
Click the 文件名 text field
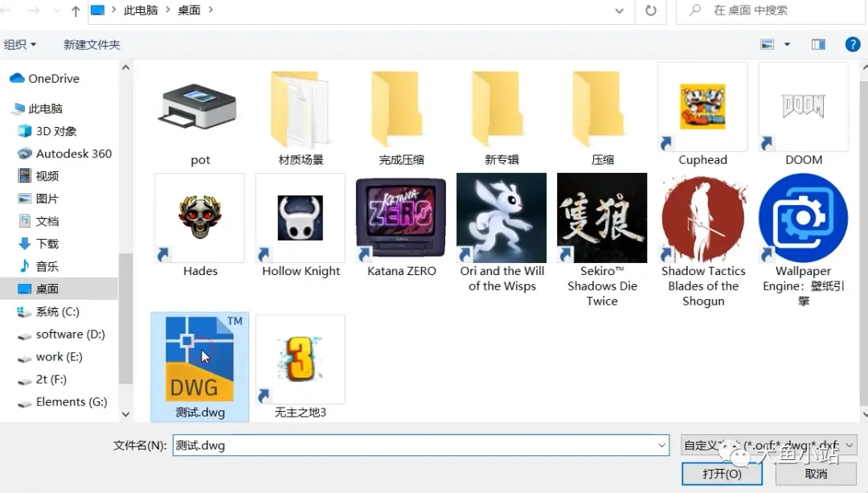coord(420,446)
